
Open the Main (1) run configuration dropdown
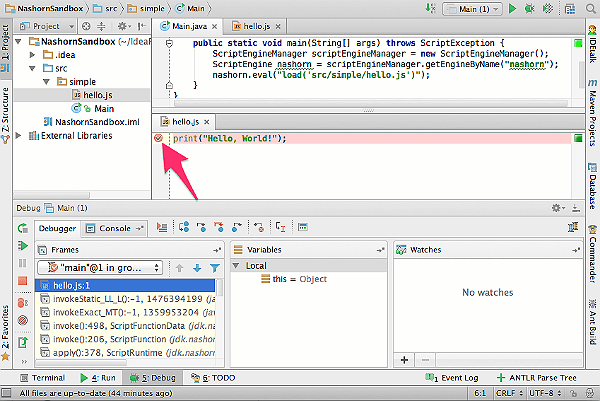tap(471, 9)
